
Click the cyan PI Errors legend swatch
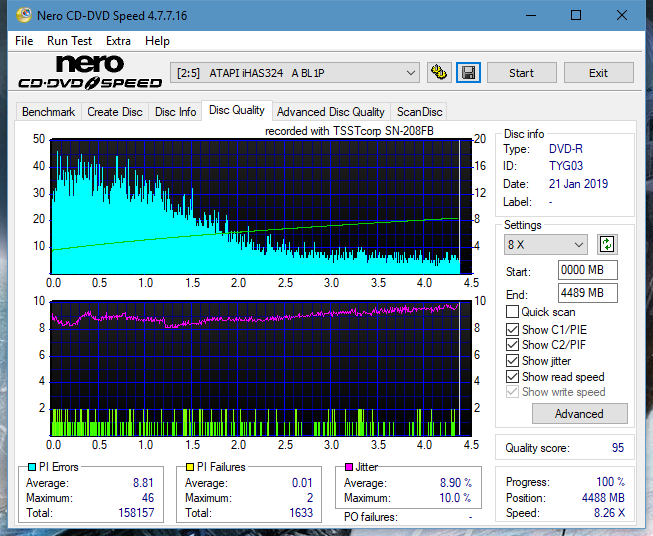(32, 467)
